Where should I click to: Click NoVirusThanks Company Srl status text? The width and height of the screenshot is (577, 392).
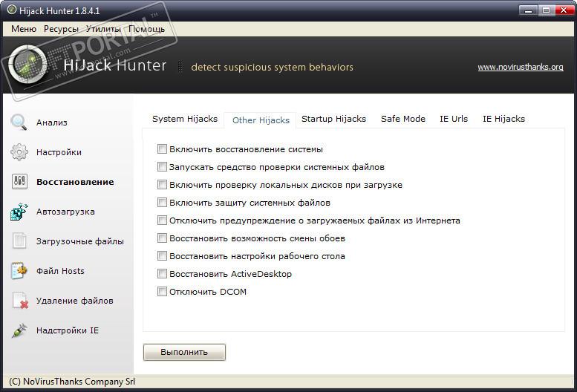click(x=72, y=382)
